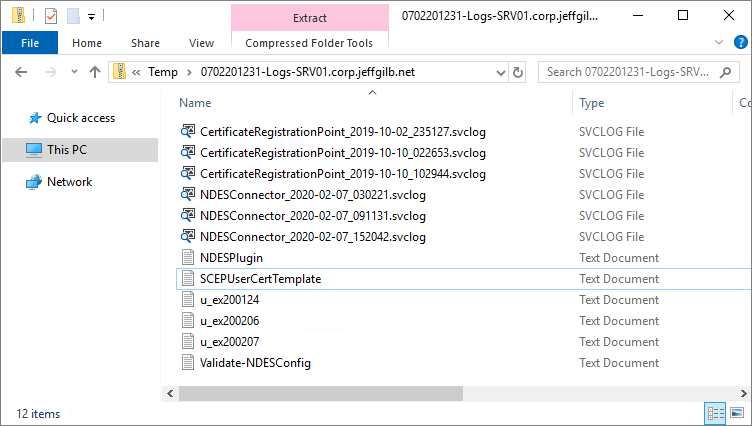Open the Help question mark icon
Image resolution: width=752 pixels, height=426 pixels.
click(x=740, y=43)
